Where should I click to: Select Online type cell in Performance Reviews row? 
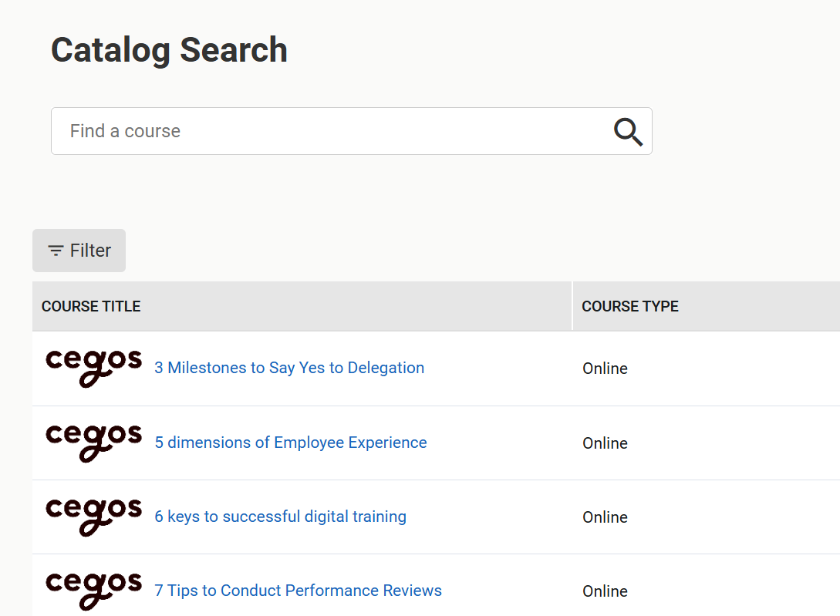(x=605, y=591)
